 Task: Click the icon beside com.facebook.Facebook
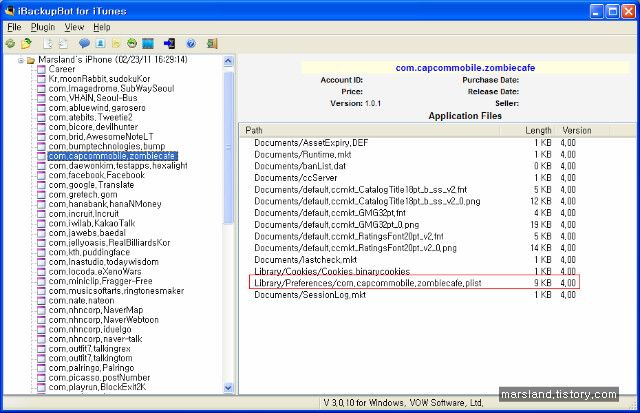click(x=41, y=175)
